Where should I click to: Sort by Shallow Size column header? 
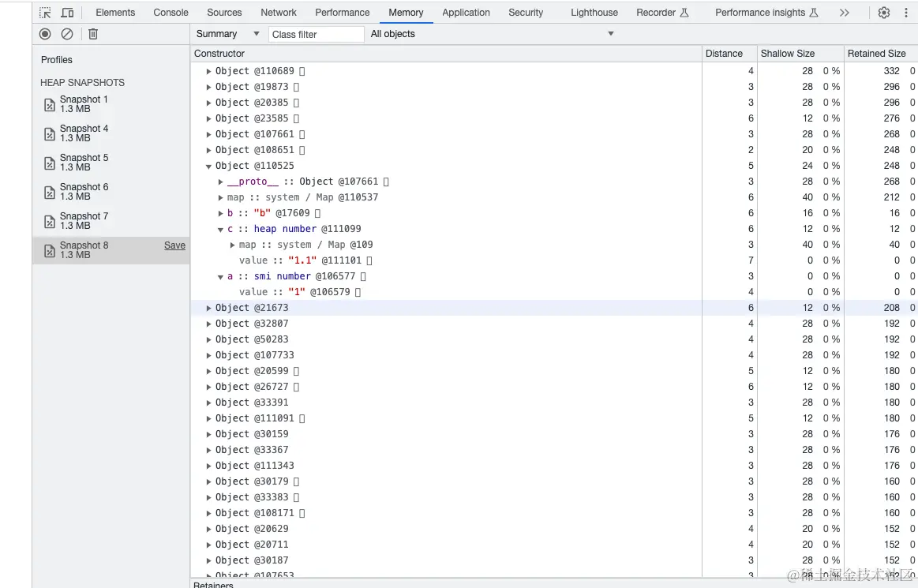pyautogui.click(x=800, y=54)
